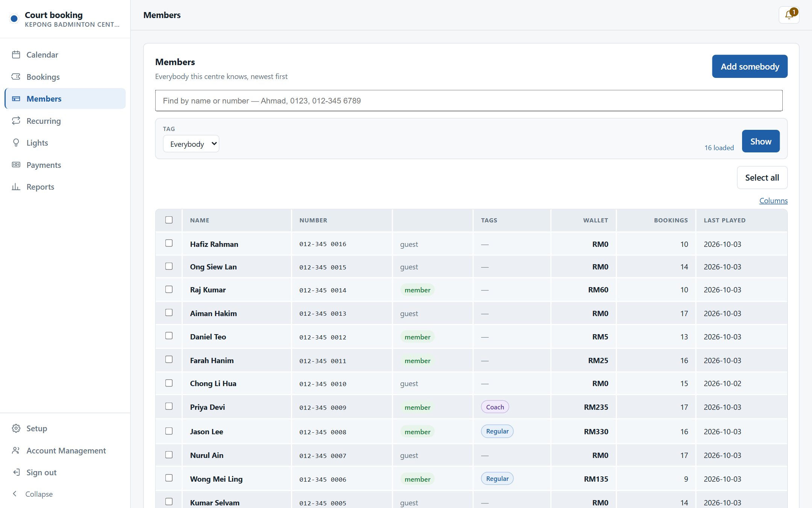812x508 pixels.
Task: Click the Sign out door icon
Action: click(x=16, y=472)
